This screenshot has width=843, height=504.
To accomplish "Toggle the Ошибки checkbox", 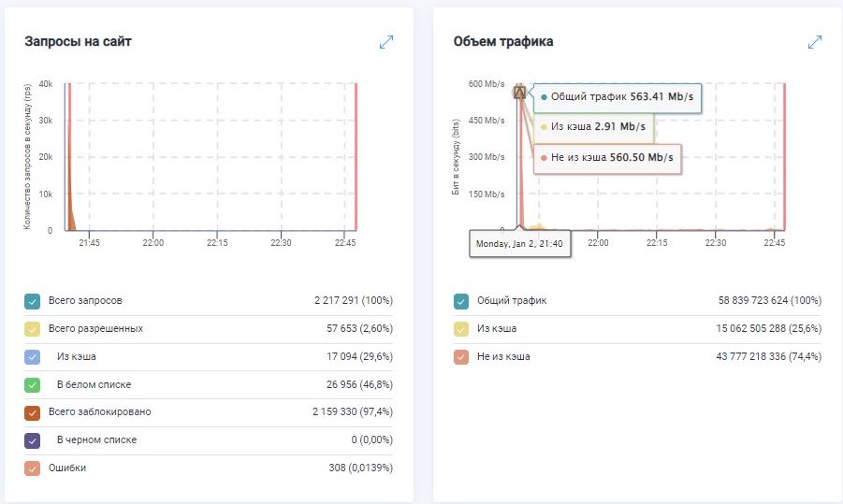I will 33,468.
